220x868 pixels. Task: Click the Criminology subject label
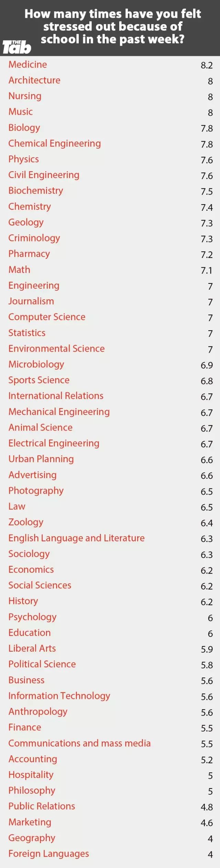pos(34,238)
